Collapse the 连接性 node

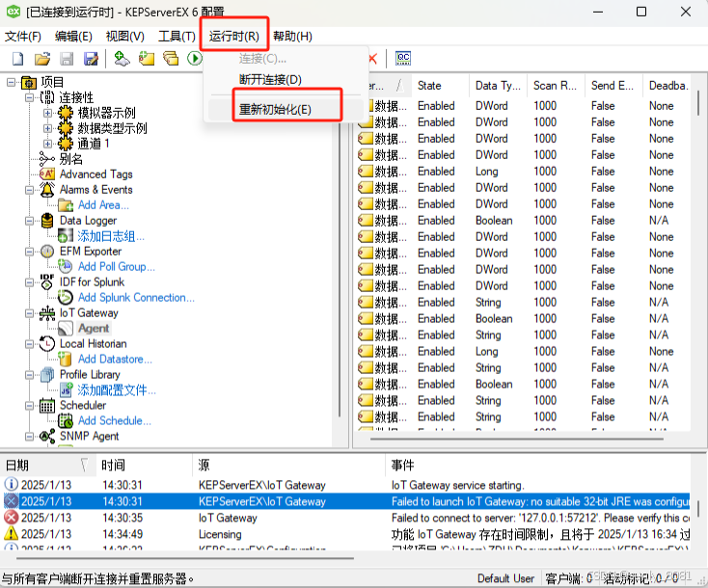point(29,97)
